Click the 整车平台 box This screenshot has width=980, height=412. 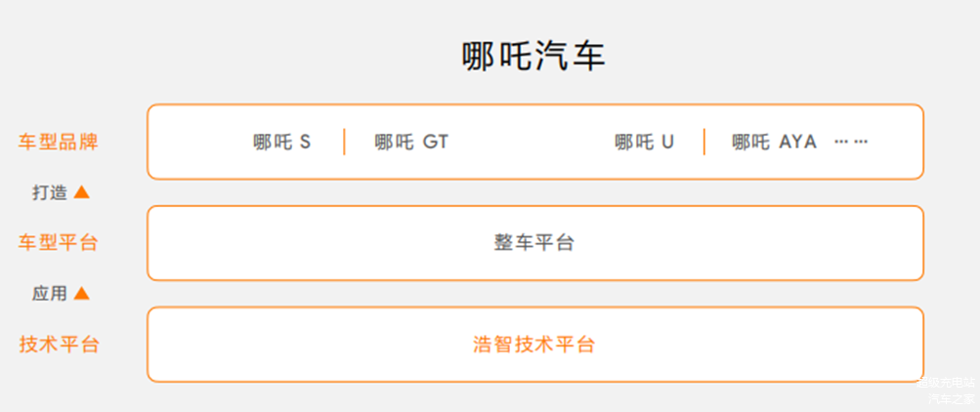pos(535,243)
